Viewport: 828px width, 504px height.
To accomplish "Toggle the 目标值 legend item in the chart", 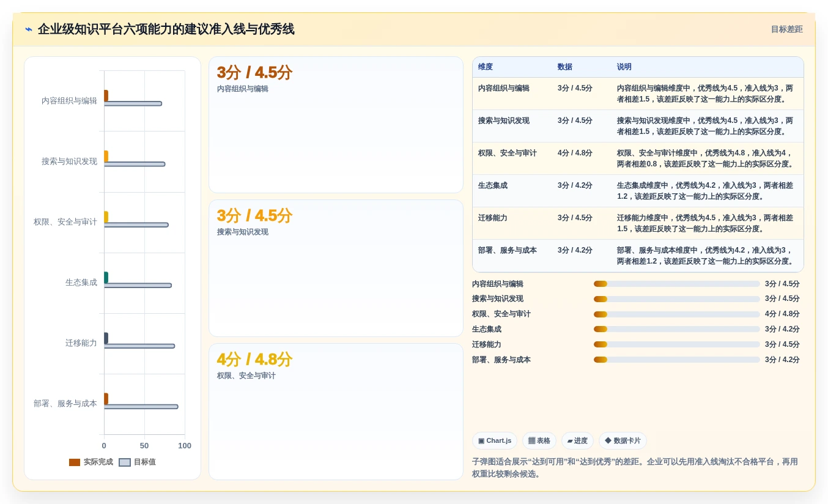I will (x=138, y=462).
